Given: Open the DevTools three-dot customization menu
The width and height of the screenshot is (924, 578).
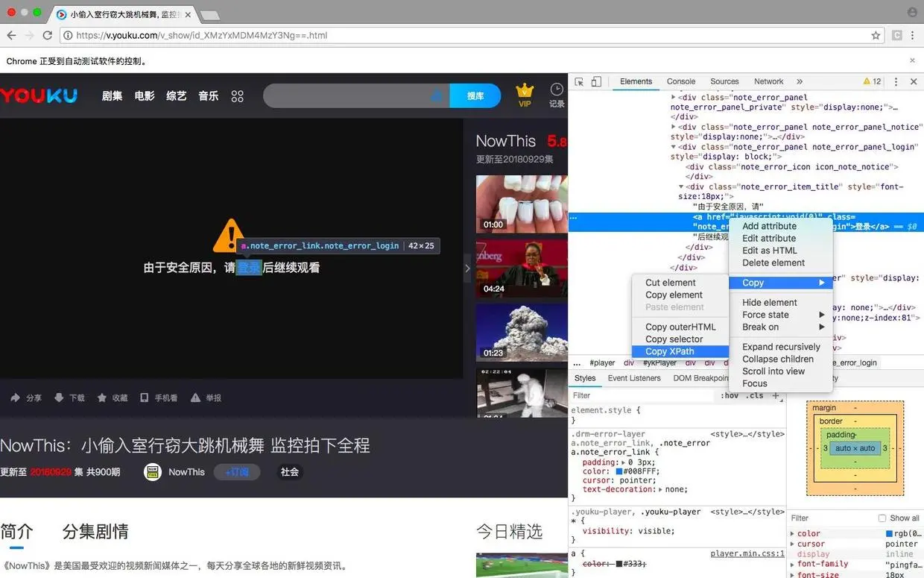Looking at the screenshot, I should tap(896, 81).
